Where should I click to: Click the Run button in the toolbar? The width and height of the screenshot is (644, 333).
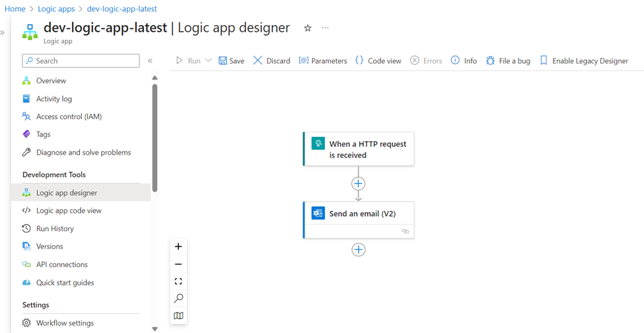click(188, 61)
